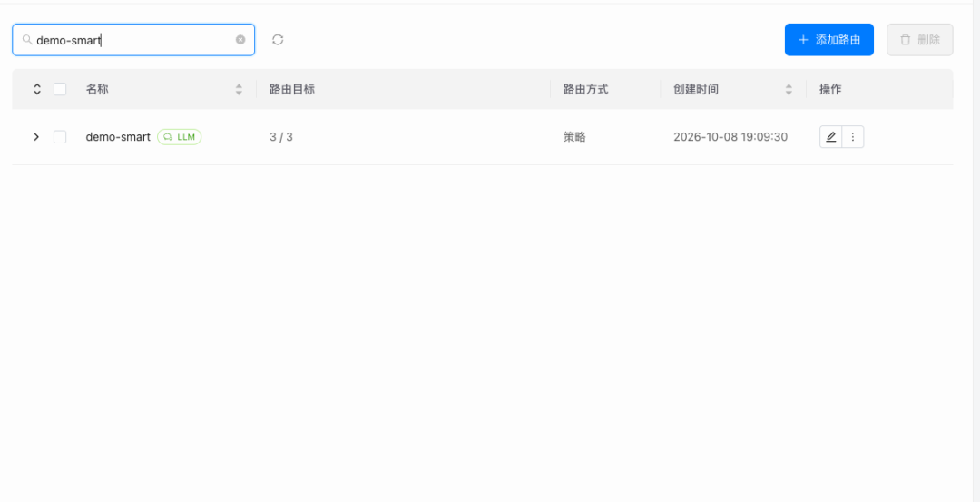Click the 2026-10-08 19:09:30 timestamp

tap(730, 137)
